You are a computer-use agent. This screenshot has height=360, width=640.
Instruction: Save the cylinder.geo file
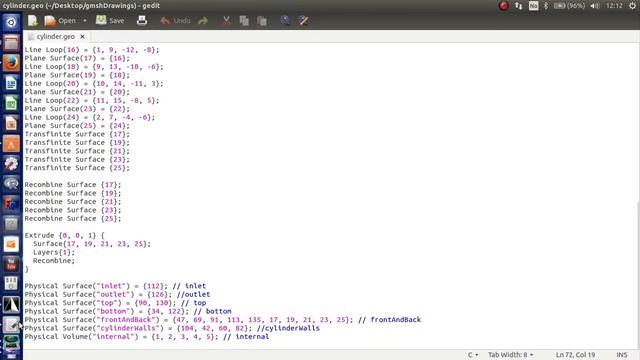[110, 20]
